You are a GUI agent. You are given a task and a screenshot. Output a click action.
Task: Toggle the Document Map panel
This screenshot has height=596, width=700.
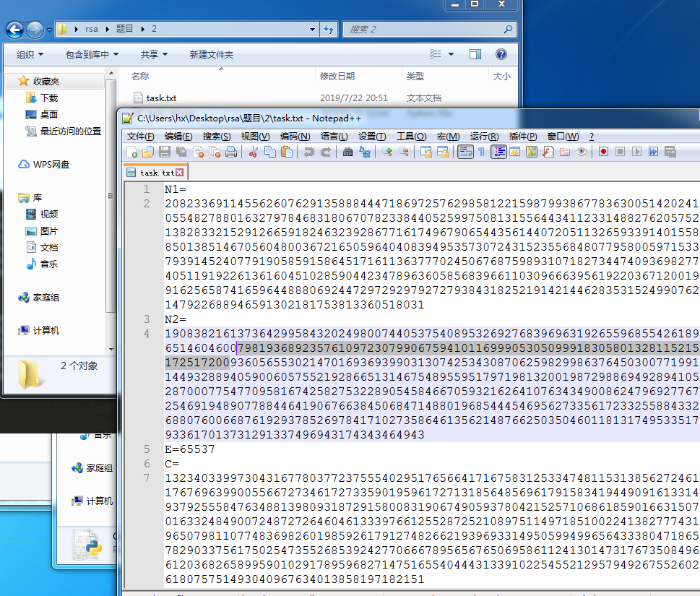click(531, 152)
